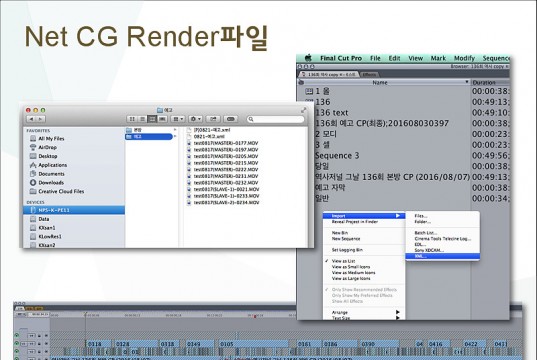Image resolution: width=537 pixels, height=360 pixels.
Task: Open the Sequence menu in menu bar
Action: 496,58
